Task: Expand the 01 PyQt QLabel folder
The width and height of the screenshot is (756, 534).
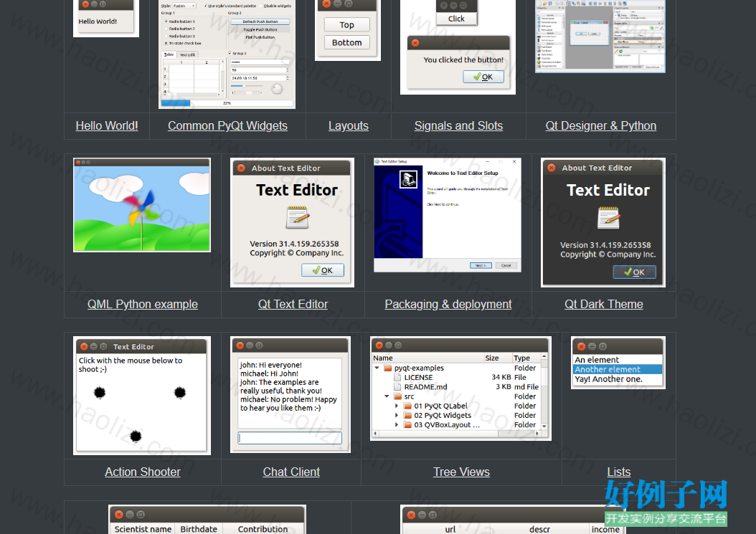Action: pos(397,406)
